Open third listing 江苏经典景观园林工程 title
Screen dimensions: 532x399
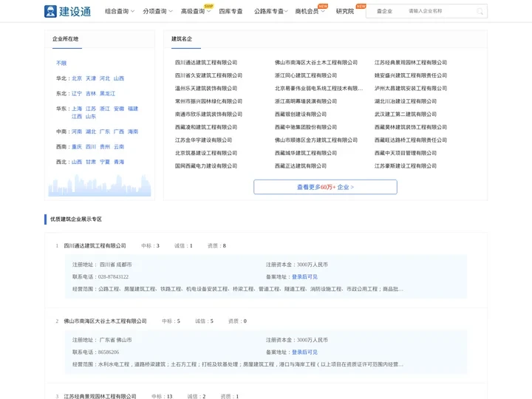coord(100,396)
